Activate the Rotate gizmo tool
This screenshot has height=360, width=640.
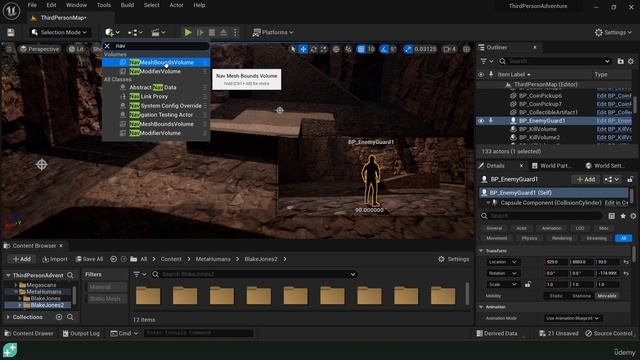[313, 49]
